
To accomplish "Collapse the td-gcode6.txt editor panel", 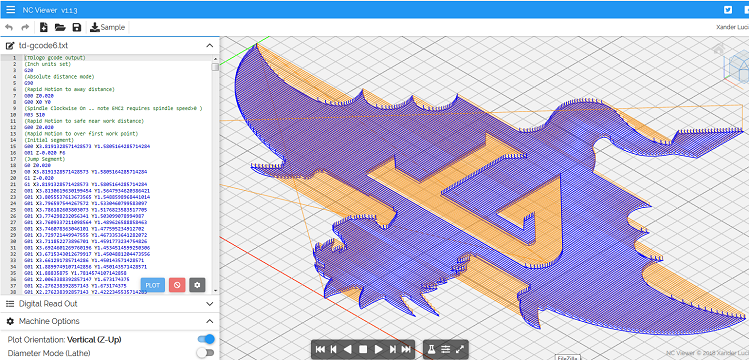I will pyautogui.click(x=209, y=46).
